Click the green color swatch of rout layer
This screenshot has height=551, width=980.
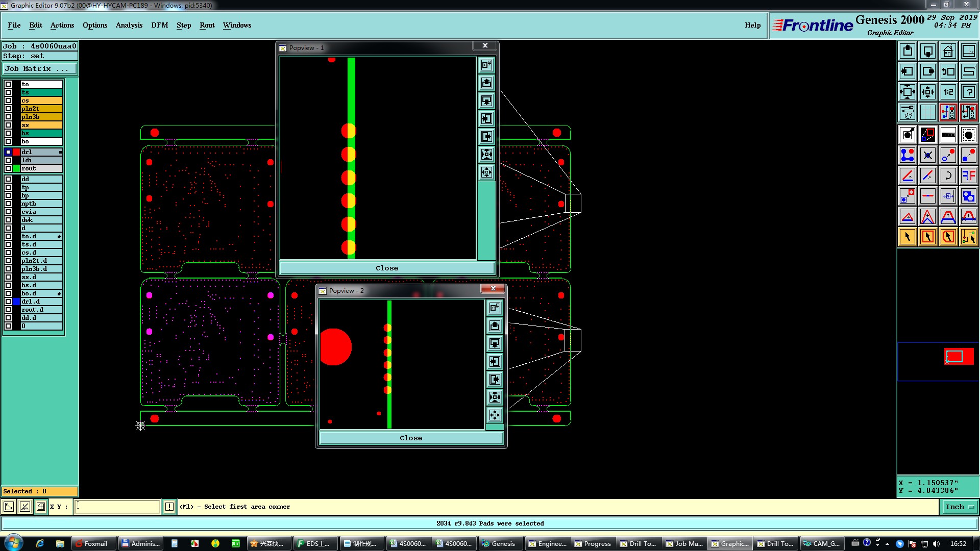(16, 168)
